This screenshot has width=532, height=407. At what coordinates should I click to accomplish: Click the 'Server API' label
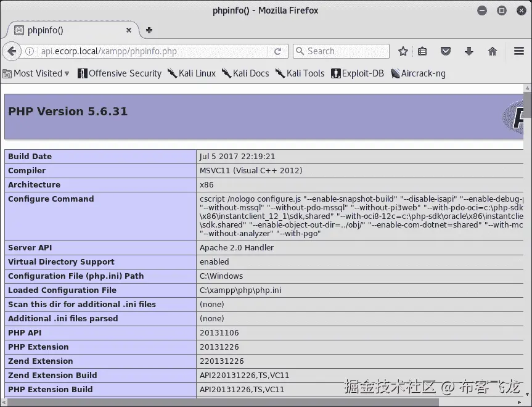click(30, 248)
